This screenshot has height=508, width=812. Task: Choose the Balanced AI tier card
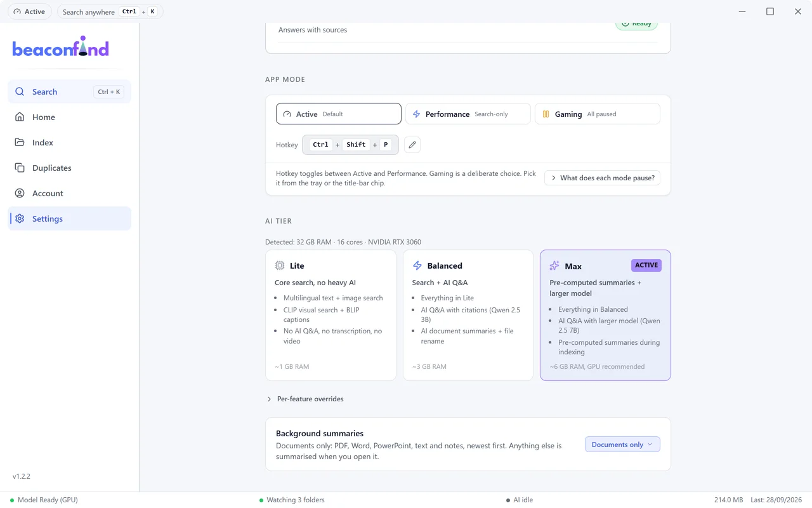pos(468,315)
